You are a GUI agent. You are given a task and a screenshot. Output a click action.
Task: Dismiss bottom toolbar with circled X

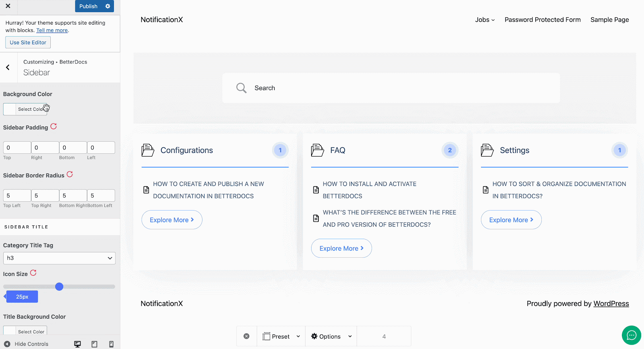pyautogui.click(x=247, y=336)
